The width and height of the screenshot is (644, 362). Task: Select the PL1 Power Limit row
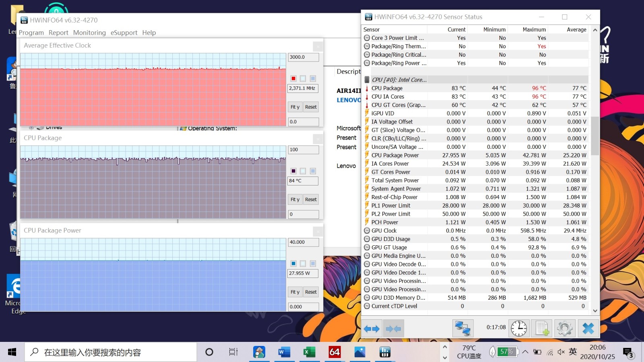coord(475,206)
